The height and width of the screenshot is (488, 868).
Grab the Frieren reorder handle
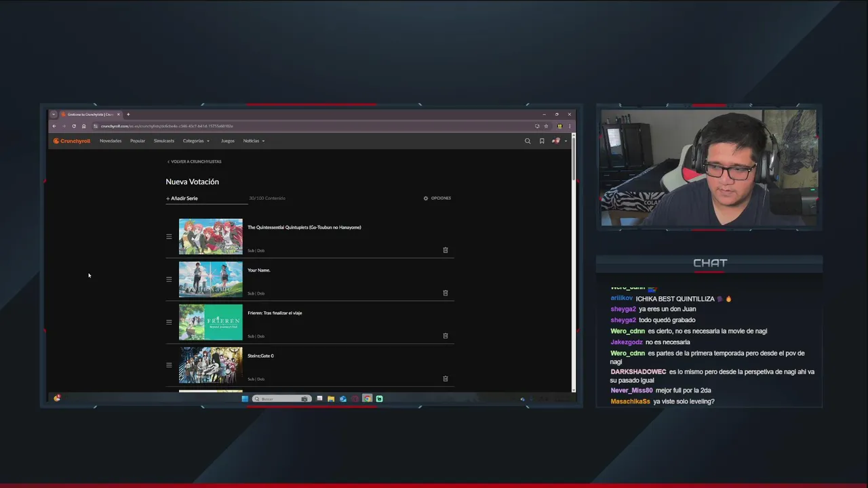pos(169,322)
